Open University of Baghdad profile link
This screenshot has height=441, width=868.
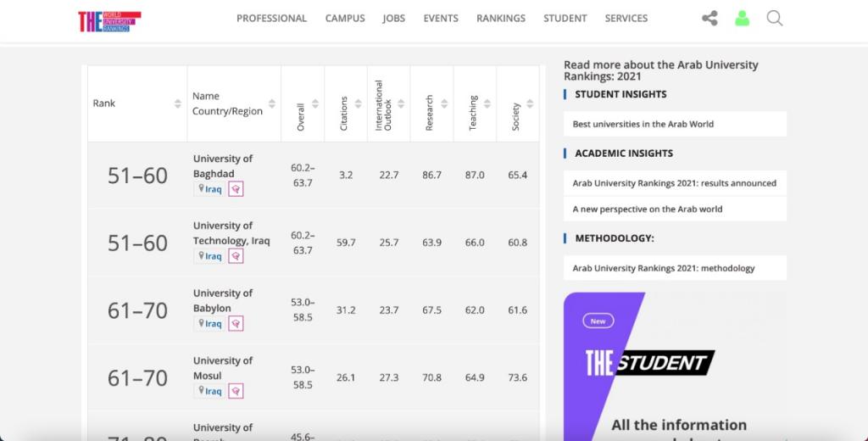coord(222,166)
